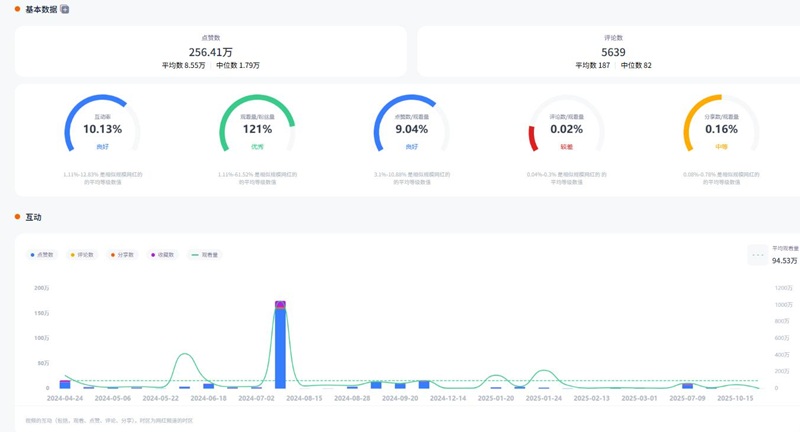800x432 pixels.
Task: Click the copy icon beside 基本数据
Action: click(x=65, y=9)
